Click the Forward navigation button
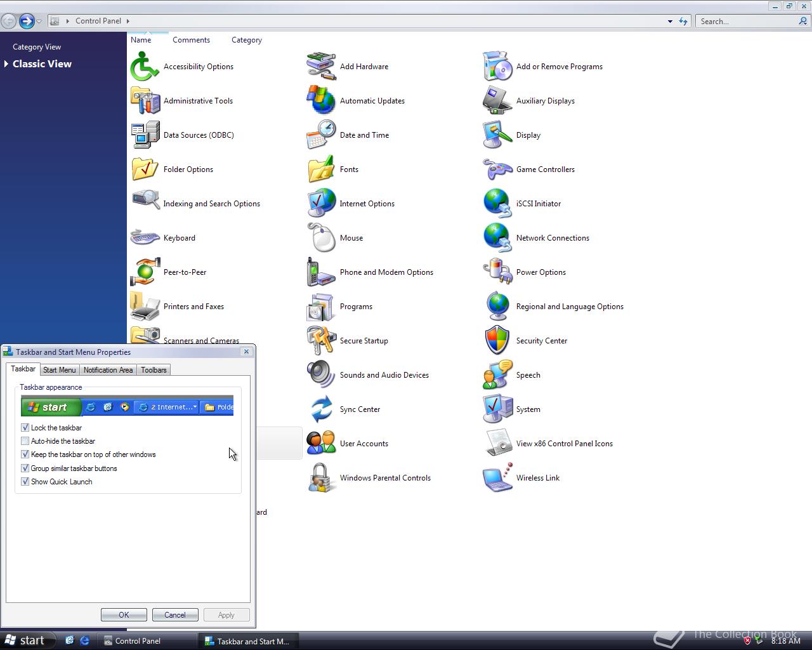812x650 pixels. coord(26,21)
